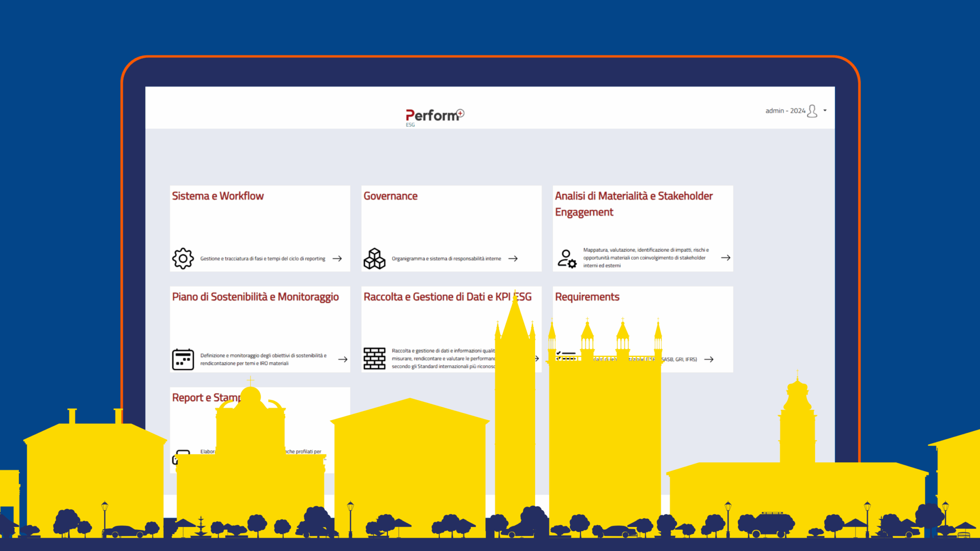Click the gear icon in Sistema e Workflow
This screenshot has width=980, height=551.
[183, 258]
